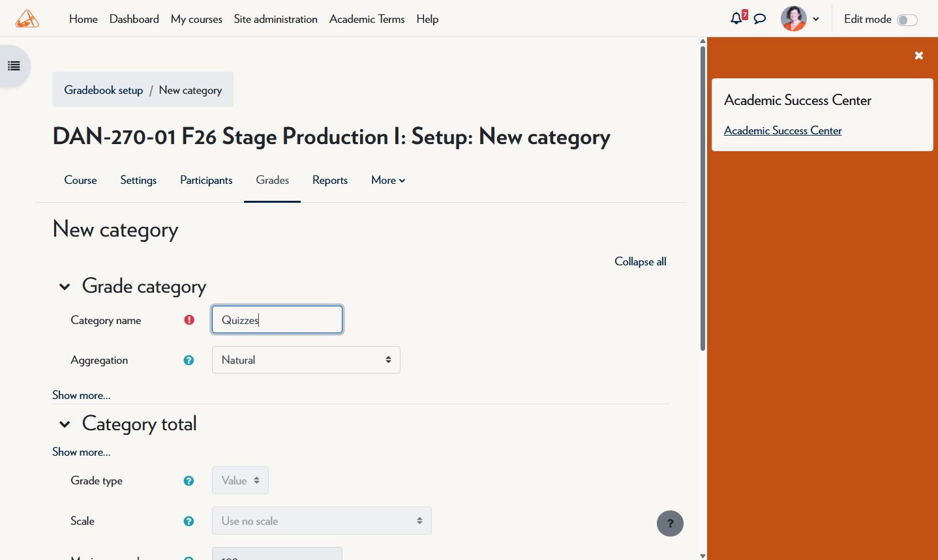Click the Gradebook setup breadcrumb
The height and width of the screenshot is (560, 938).
tap(104, 90)
